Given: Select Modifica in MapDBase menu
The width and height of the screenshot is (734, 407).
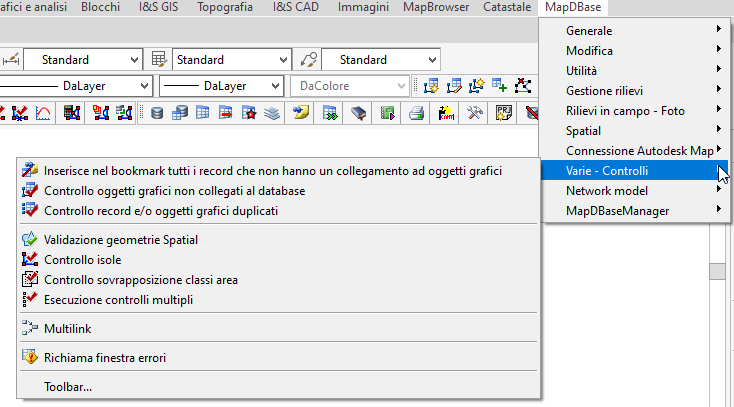Looking at the screenshot, I should tap(634, 51).
